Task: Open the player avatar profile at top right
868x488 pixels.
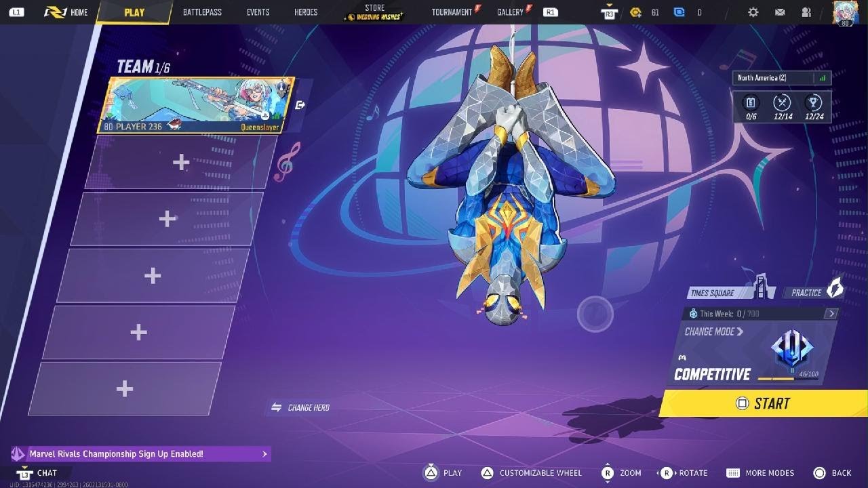Action: 844,13
